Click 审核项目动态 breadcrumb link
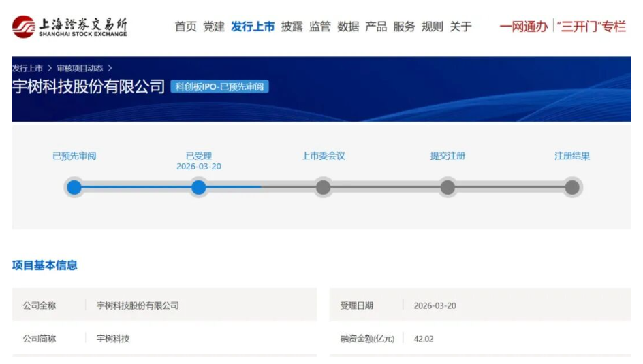The height and width of the screenshot is (364, 643). pyautogui.click(x=80, y=69)
